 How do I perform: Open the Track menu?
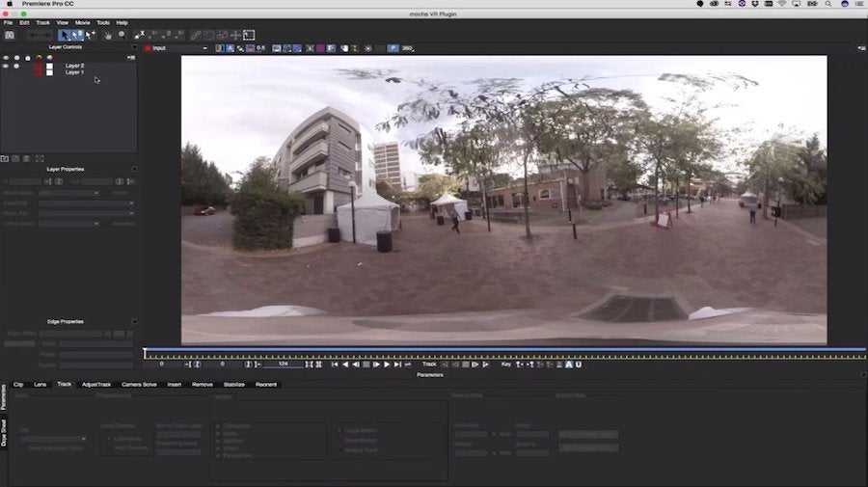pyautogui.click(x=42, y=23)
